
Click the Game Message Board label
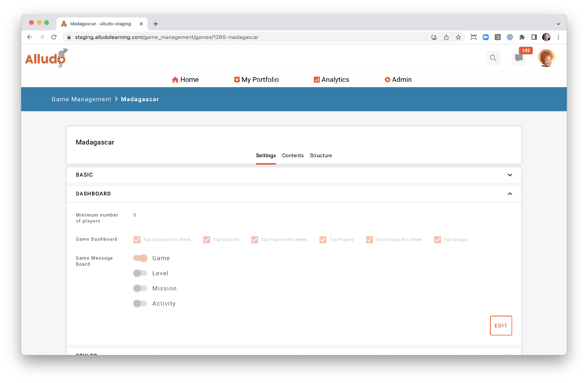pyautogui.click(x=94, y=261)
